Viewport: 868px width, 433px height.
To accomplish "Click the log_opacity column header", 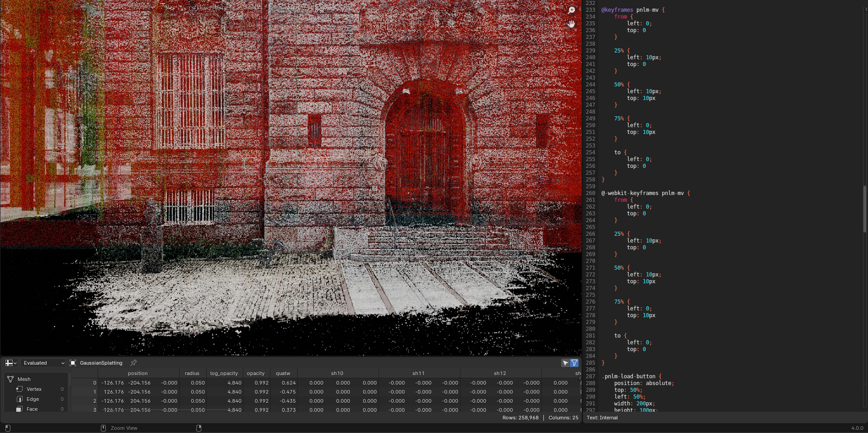I will point(224,373).
